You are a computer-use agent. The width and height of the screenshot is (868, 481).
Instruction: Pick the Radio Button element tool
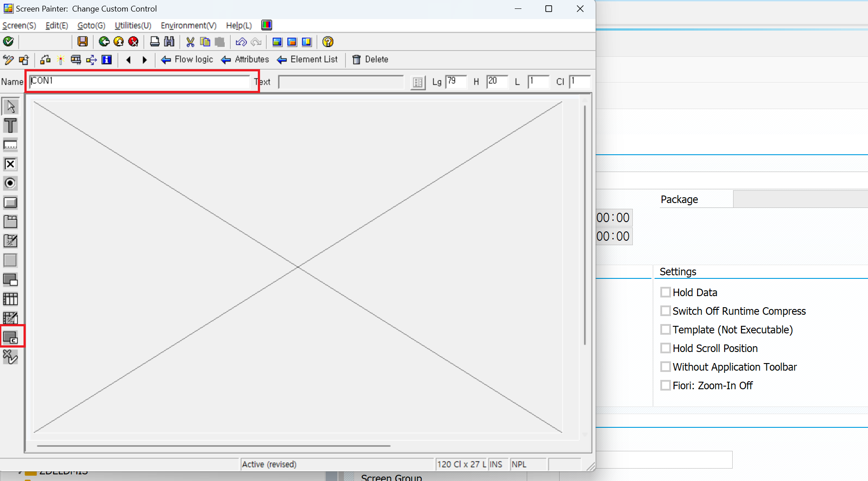(x=10, y=183)
